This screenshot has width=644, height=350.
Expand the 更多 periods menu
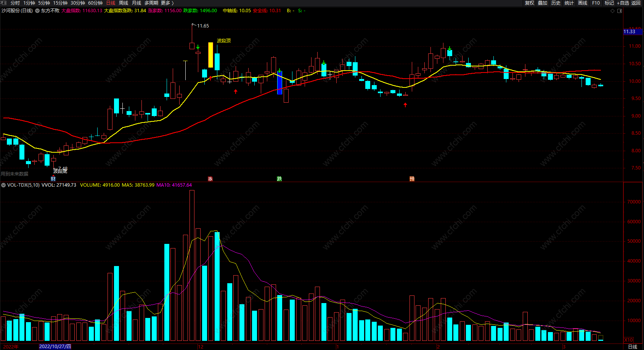click(167, 3)
